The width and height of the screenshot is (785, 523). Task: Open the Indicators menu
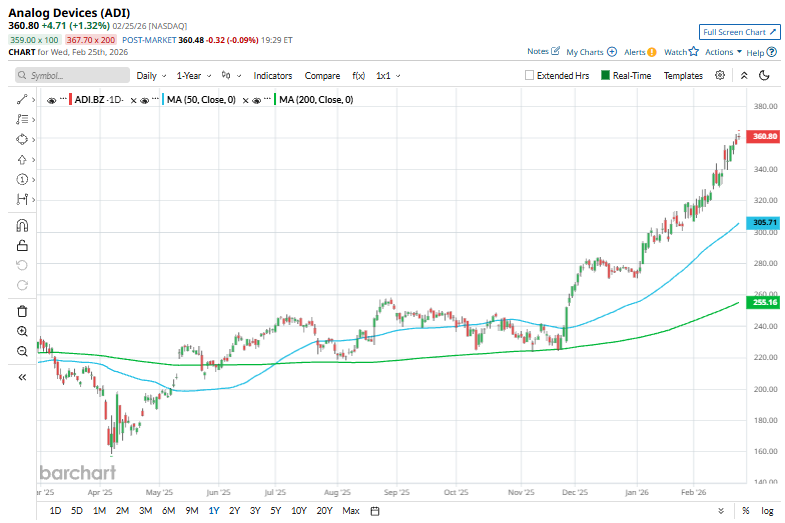(272, 75)
